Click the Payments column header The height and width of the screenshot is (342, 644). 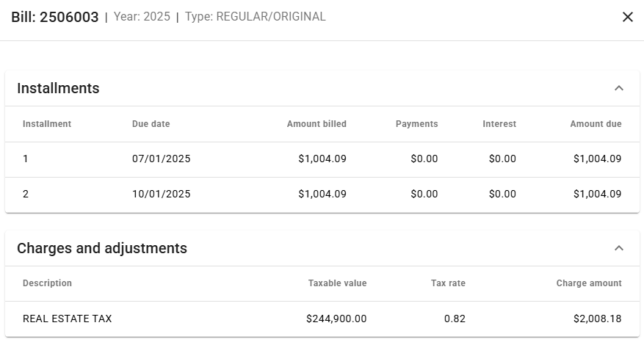[416, 124]
